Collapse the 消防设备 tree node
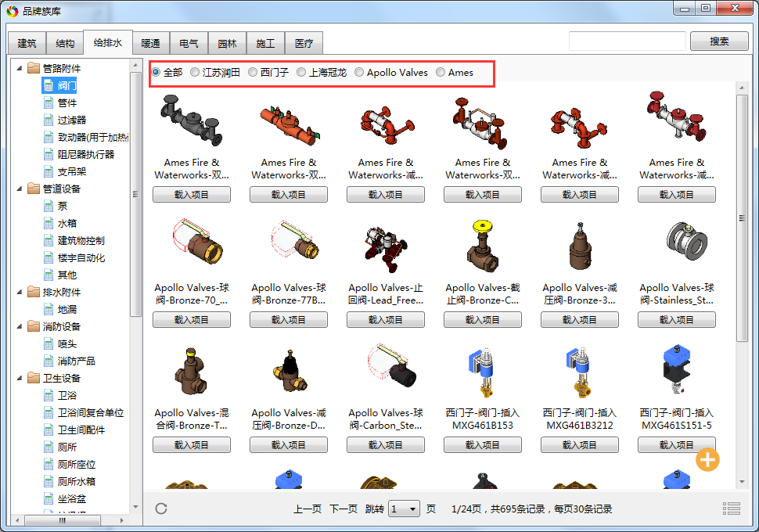Image resolution: width=759 pixels, height=532 pixels. [x=20, y=327]
